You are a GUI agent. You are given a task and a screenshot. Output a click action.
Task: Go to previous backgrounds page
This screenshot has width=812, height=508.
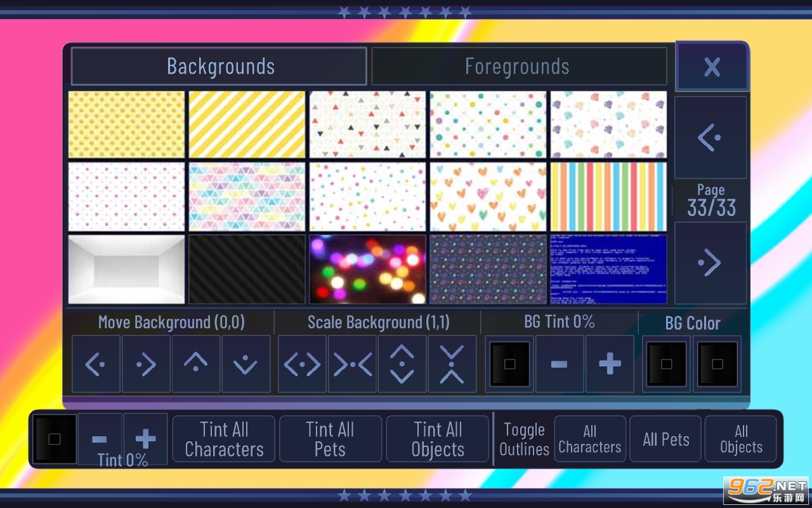[x=710, y=138]
